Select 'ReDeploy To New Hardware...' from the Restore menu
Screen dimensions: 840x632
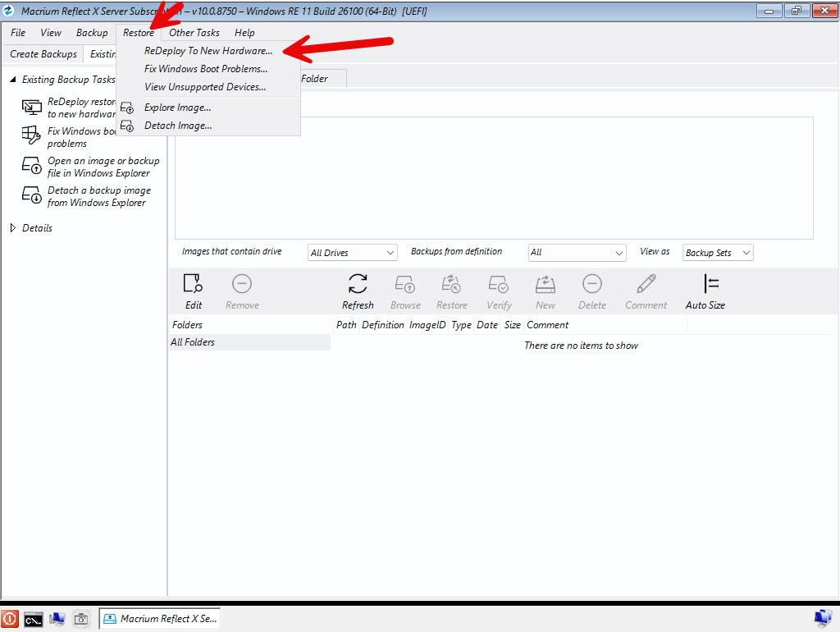(x=208, y=51)
